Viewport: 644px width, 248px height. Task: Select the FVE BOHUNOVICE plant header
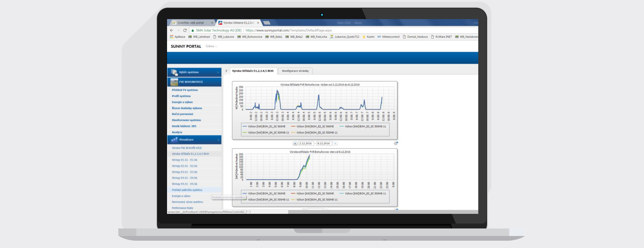pyautogui.click(x=194, y=82)
